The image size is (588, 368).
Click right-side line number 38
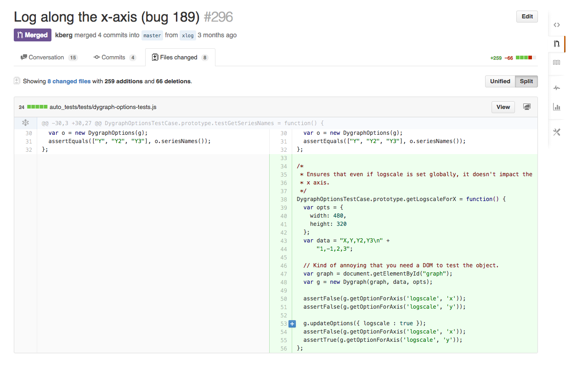(x=283, y=200)
